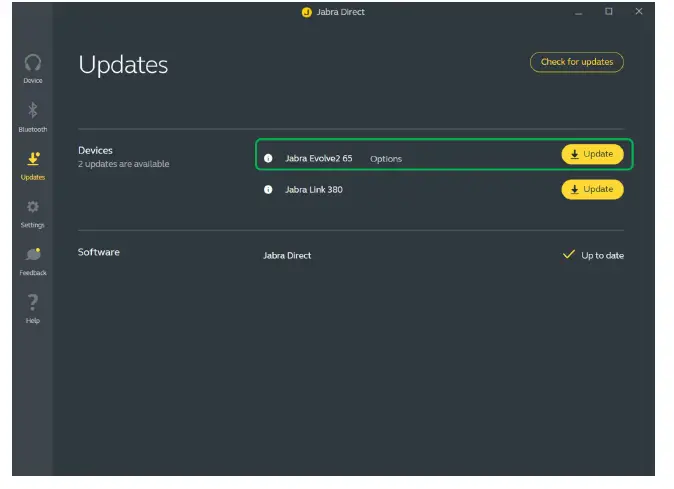Click the Up to date status

[x=593, y=255]
